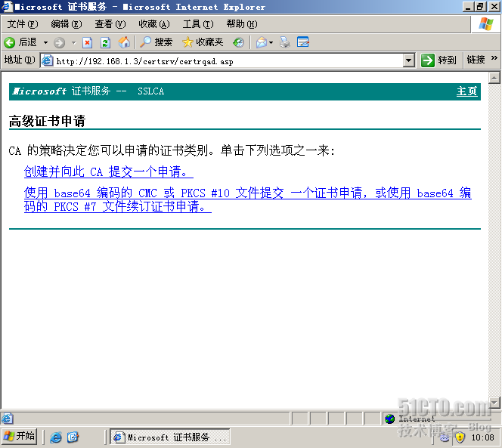This screenshot has height=448, width=502.
Task: Click the 高级证书申请 heading text
Action: pyautogui.click(x=47, y=121)
